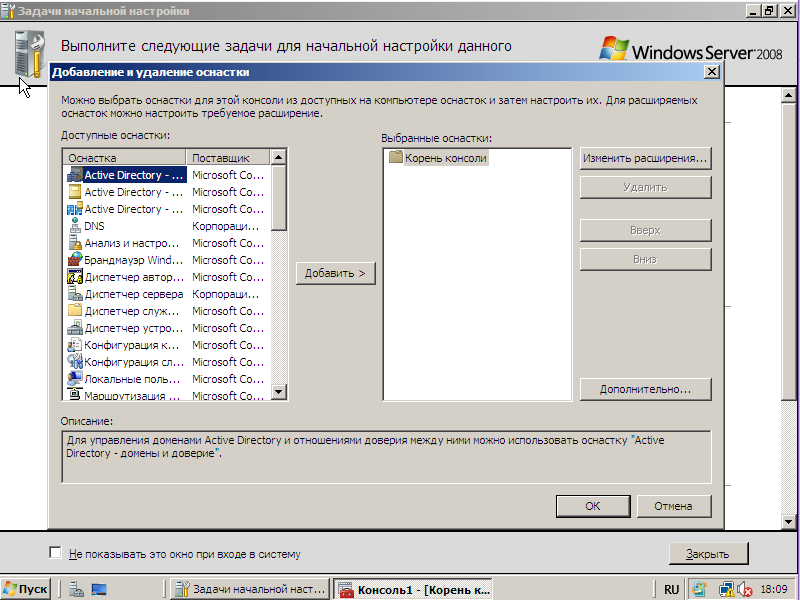Image resolution: width=800 pixels, height=600 pixels.
Task: Click the Show Desktop quick launch icon
Action: 98,589
